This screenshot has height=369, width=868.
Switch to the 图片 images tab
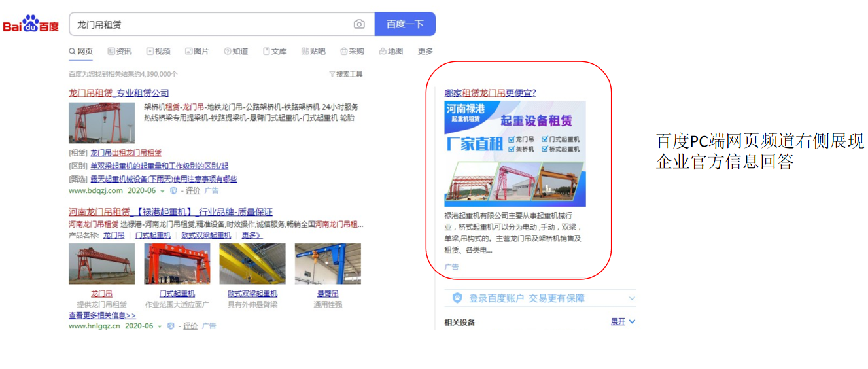pos(197,51)
